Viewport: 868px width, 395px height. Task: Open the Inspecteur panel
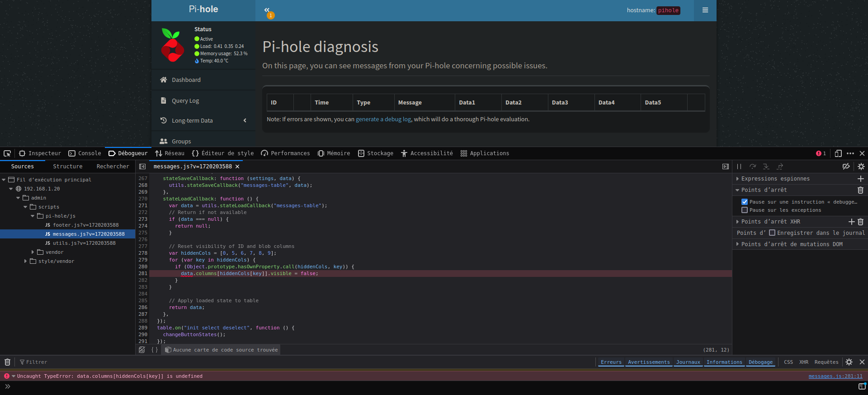[x=40, y=153]
